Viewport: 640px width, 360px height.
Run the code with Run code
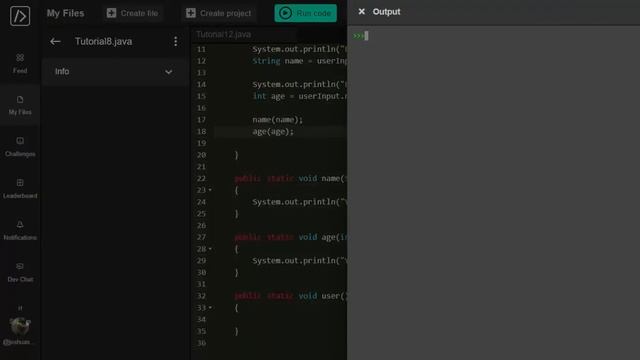point(306,13)
